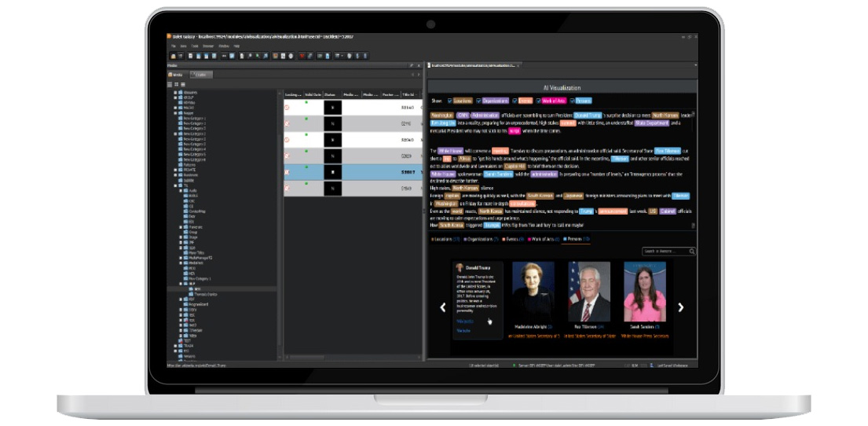Switch Media panel to list view icon
The image size is (868, 426).
170,84
